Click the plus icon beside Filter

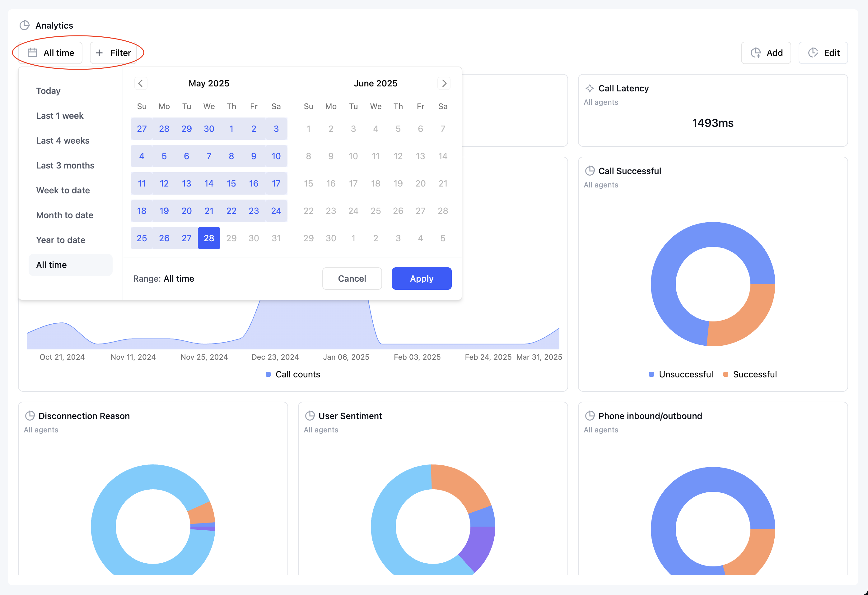[99, 53]
